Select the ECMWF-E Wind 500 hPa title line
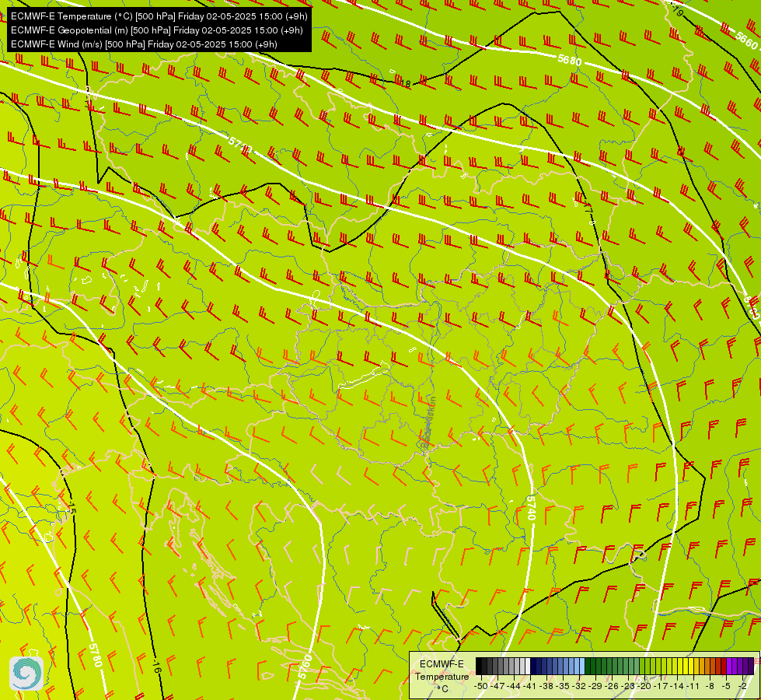This screenshot has width=761, height=700. click(x=144, y=44)
